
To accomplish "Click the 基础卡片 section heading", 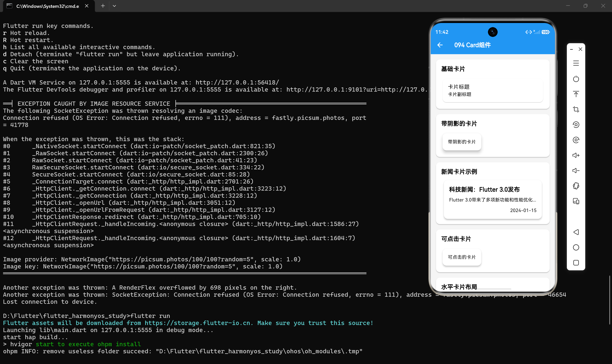I will 453,69.
